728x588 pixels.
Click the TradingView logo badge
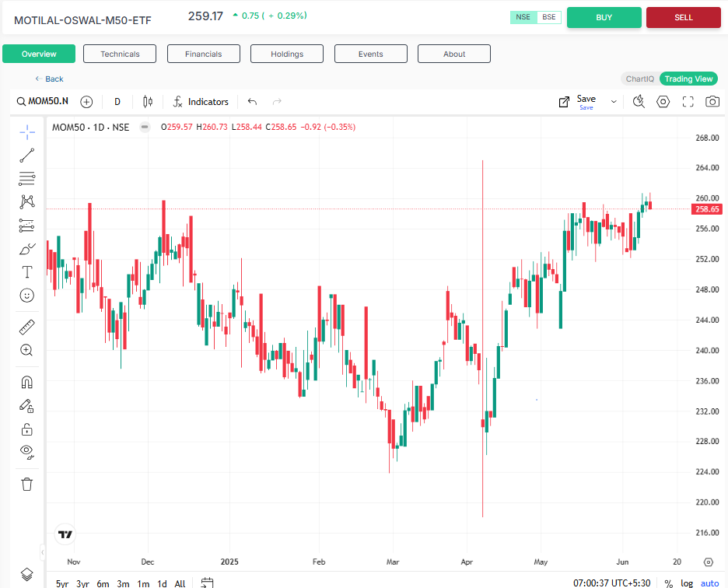tap(65, 534)
